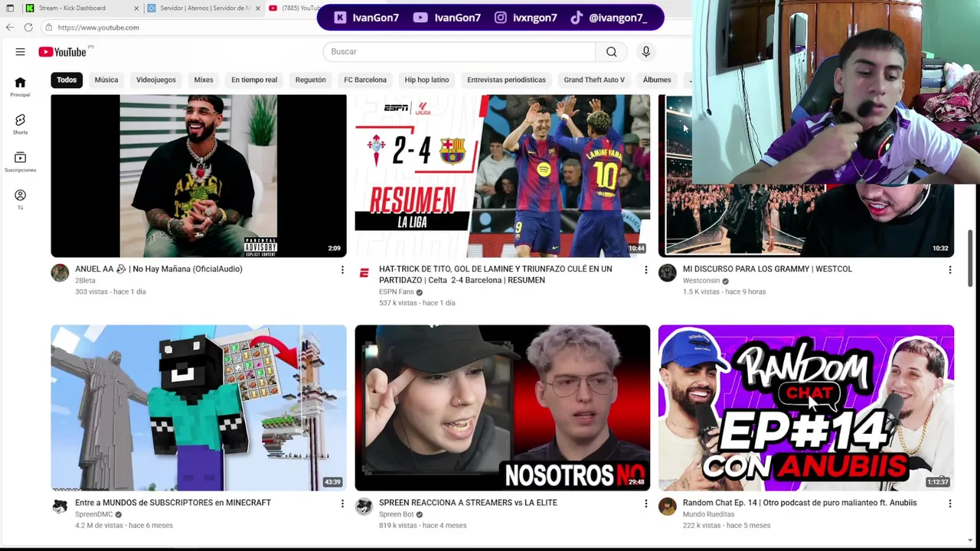Select the Entrevistas periodísticas chip

[x=506, y=80]
